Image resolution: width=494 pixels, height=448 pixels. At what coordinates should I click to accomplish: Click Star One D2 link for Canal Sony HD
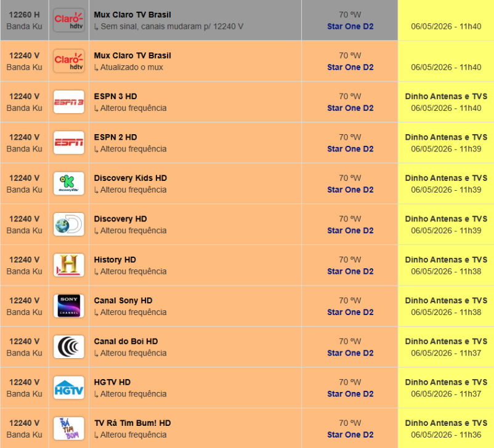(350, 313)
